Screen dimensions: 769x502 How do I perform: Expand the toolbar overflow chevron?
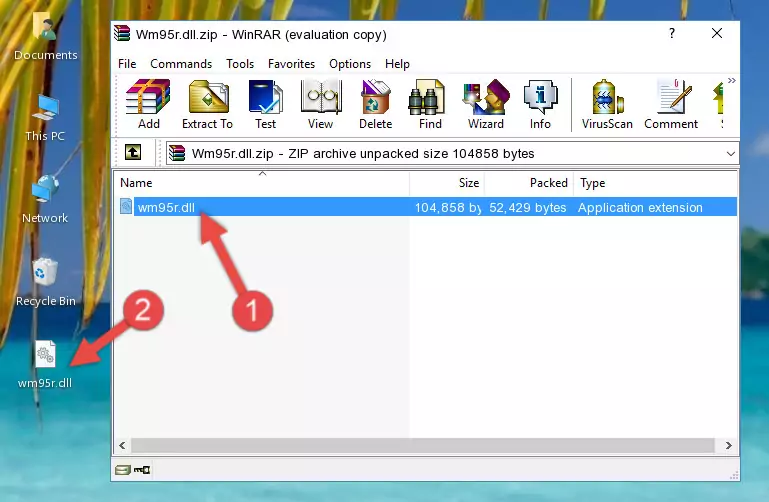click(x=732, y=81)
